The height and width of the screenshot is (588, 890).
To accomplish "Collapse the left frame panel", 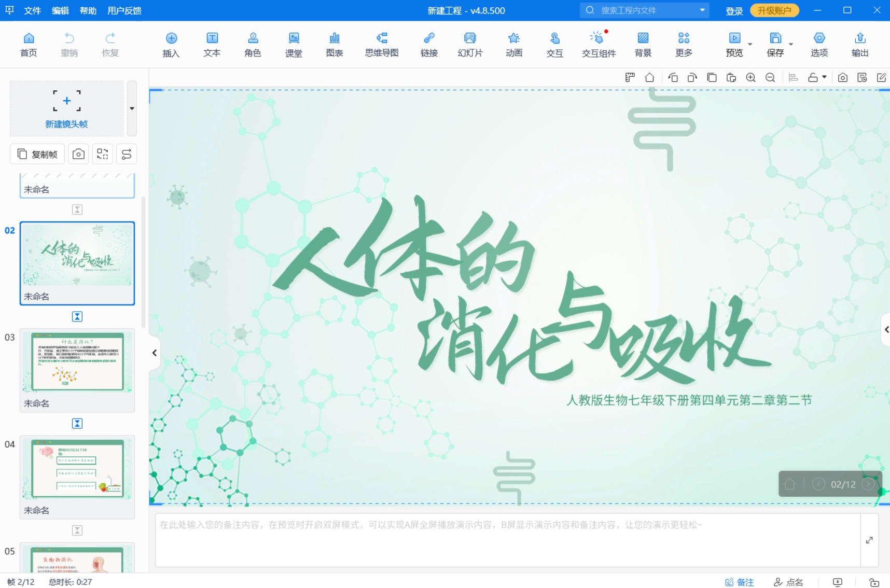I will 154,353.
